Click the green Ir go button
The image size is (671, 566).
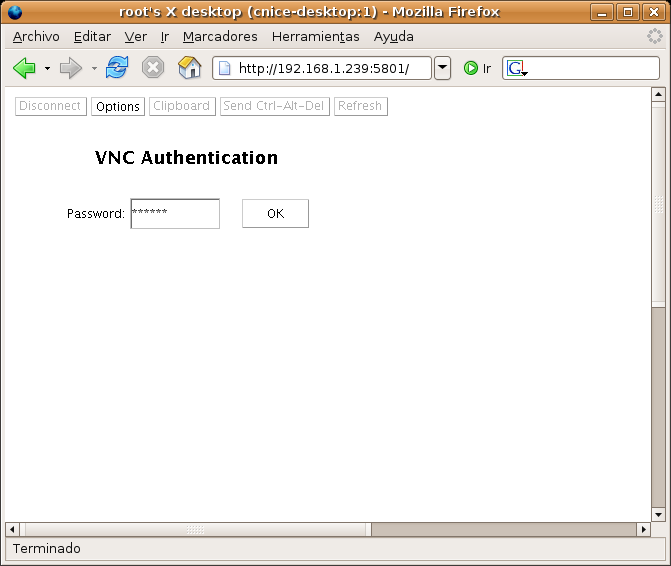[477, 68]
